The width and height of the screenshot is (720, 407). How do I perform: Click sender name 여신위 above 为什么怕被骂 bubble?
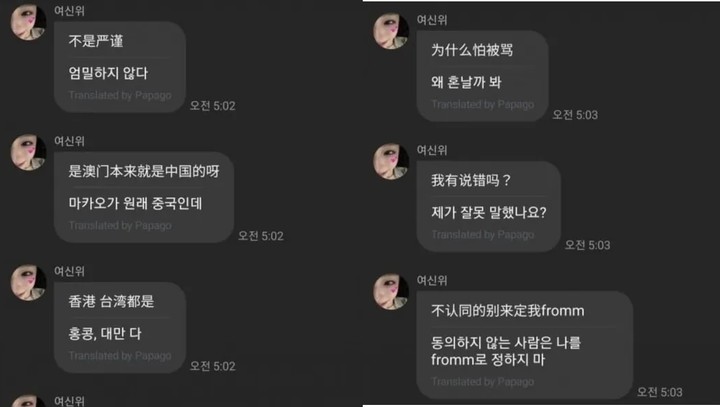pos(432,20)
